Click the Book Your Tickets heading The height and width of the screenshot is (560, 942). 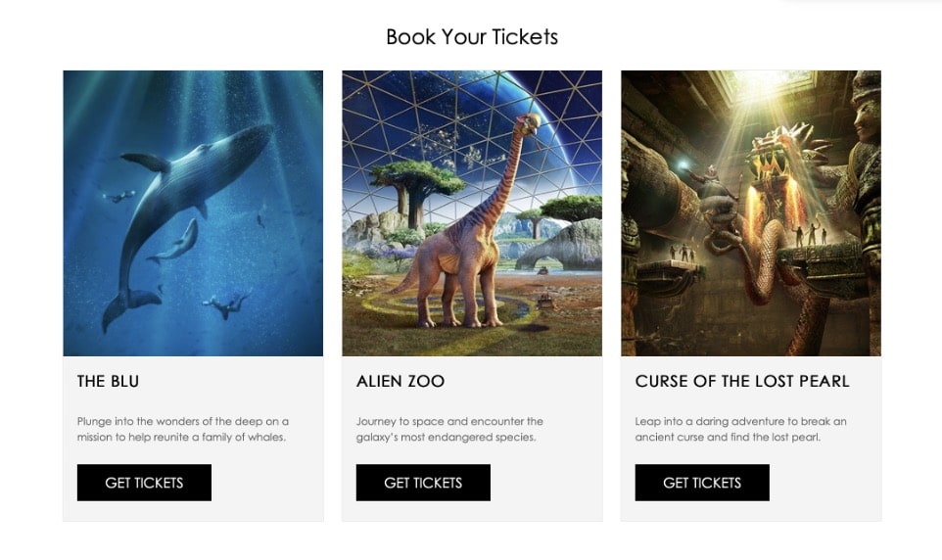coord(472,36)
